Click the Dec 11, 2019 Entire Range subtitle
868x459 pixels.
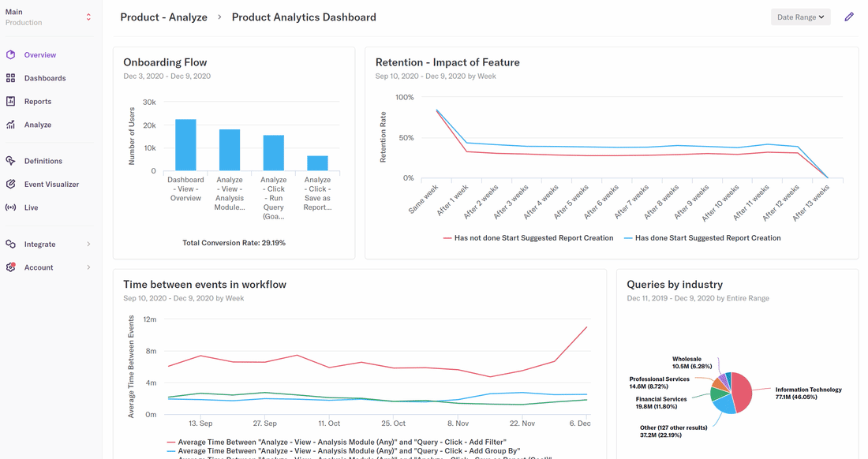tap(698, 298)
